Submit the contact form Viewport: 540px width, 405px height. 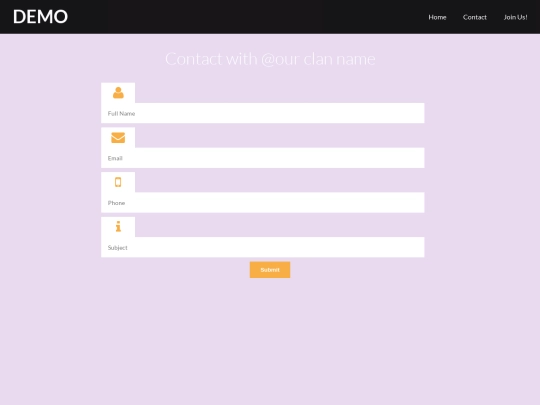270,270
